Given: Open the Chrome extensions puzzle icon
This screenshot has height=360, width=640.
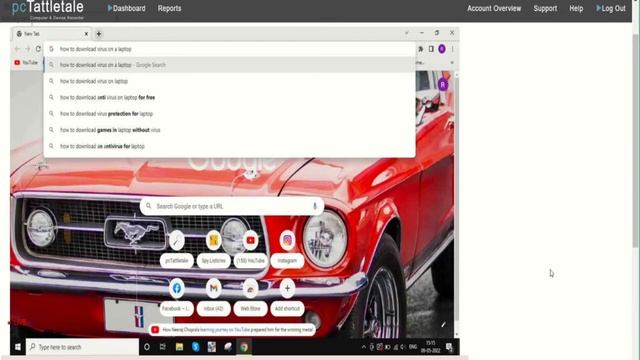Looking at the screenshot, I should (420, 49).
